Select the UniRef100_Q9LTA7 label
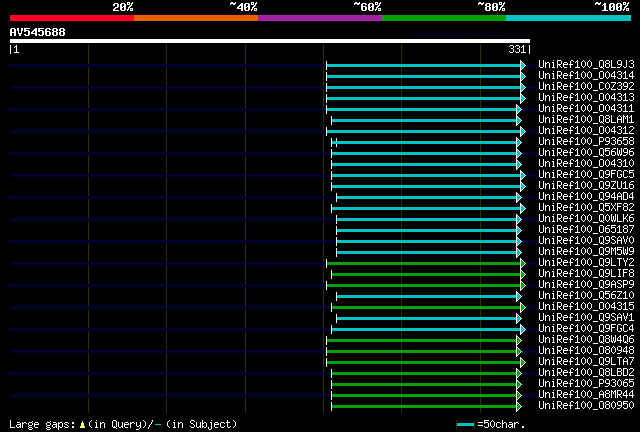 pyautogui.click(x=586, y=362)
